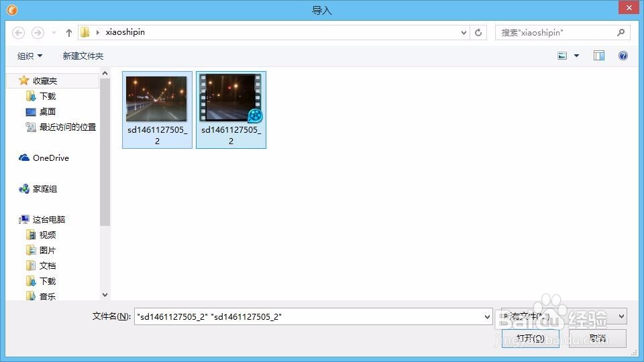Select 收藏夹 in the navigation pane

pyautogui.click(x=54, y=80)
